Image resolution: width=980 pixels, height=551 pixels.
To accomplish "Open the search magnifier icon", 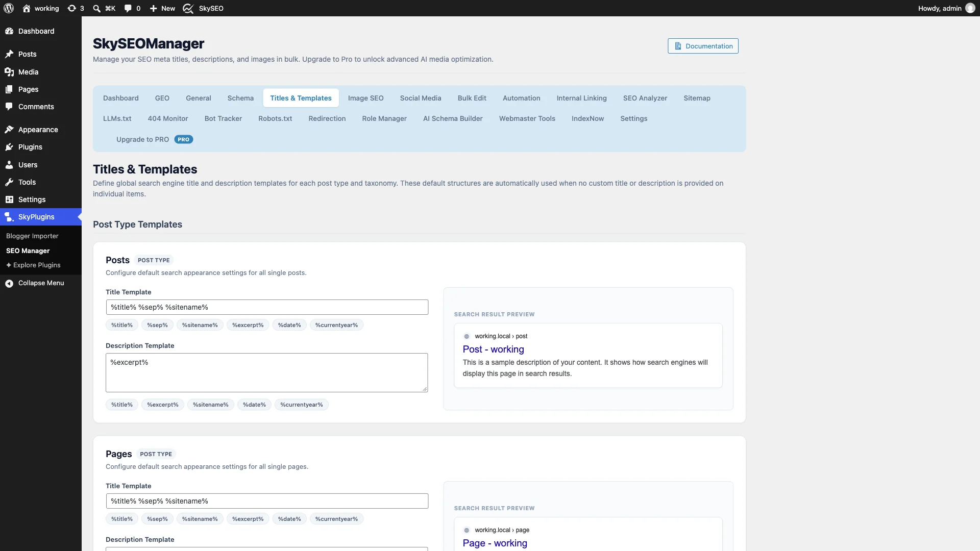I will [96, 8].
